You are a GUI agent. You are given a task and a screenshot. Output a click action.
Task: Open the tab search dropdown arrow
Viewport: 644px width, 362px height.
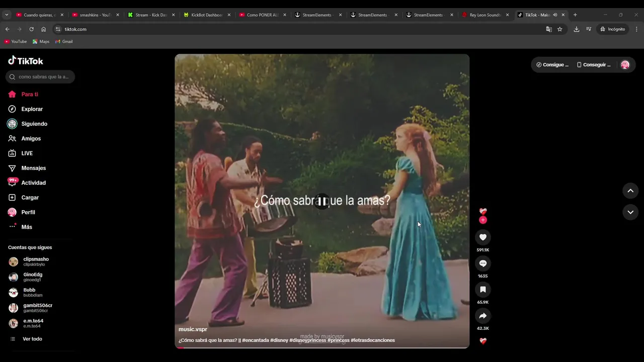(7, 15)
